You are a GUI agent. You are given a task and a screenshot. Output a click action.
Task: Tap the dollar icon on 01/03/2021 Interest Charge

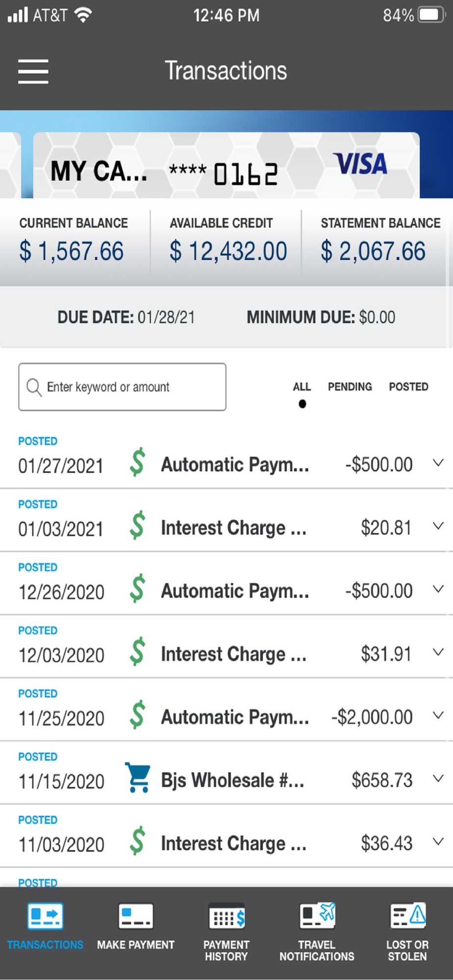138,525
